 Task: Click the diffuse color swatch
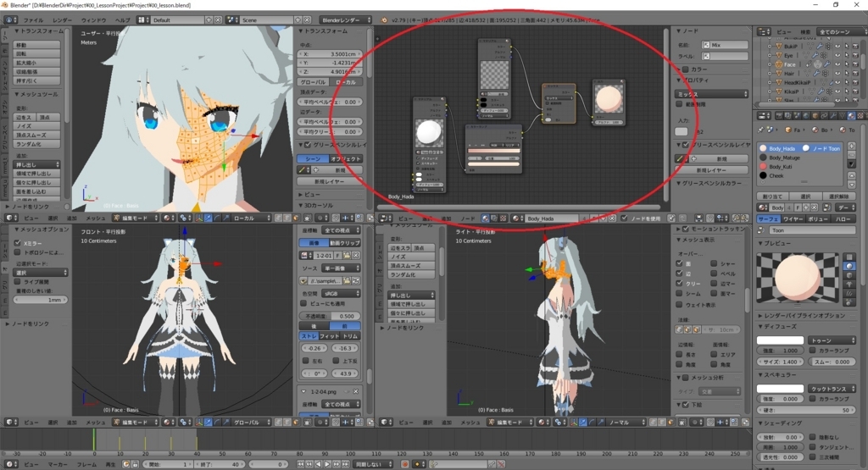[x=780, y=340]
